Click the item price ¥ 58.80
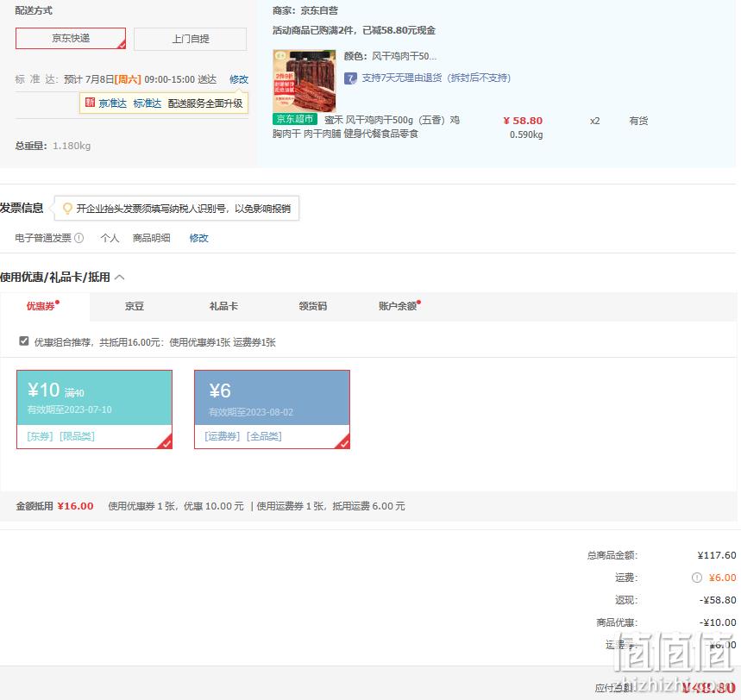Viewport: 741px width, 700px height. [x=523, y=121]
